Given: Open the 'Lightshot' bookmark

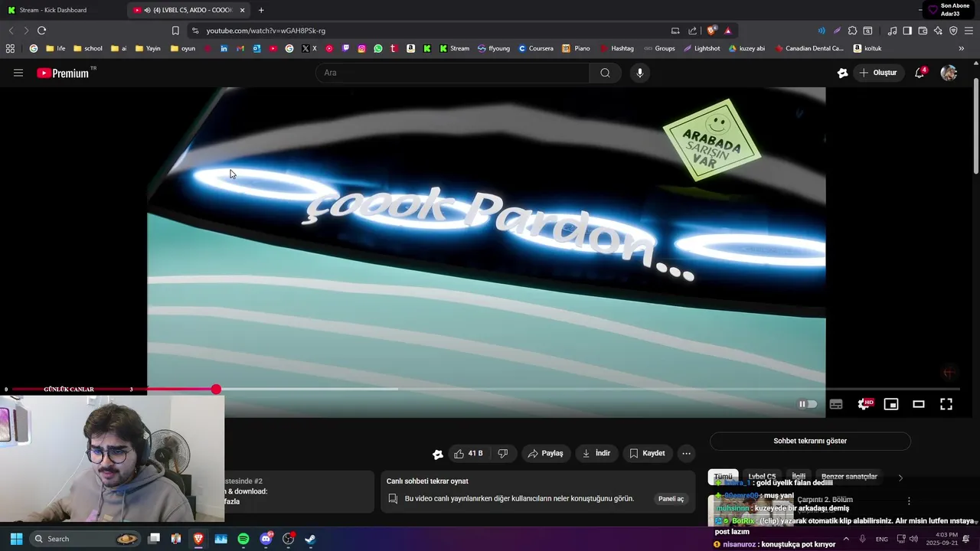Looking at the screenshot, I should (x=702, y=48).
